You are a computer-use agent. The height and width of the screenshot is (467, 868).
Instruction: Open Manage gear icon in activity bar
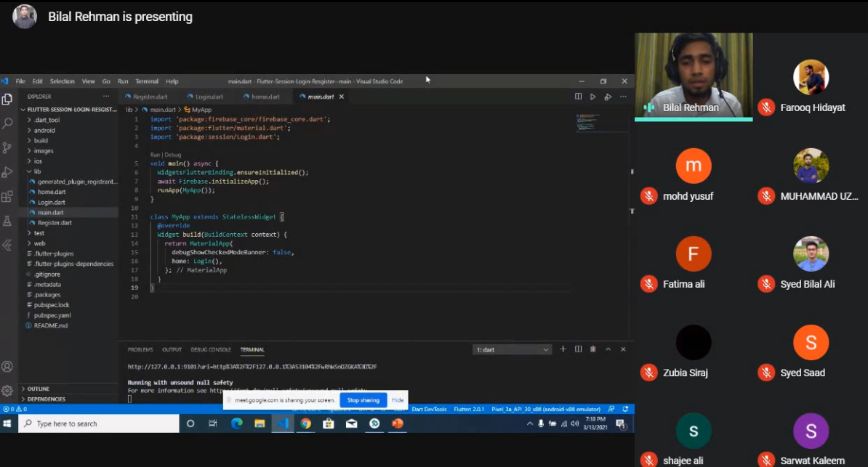point(7,391)
